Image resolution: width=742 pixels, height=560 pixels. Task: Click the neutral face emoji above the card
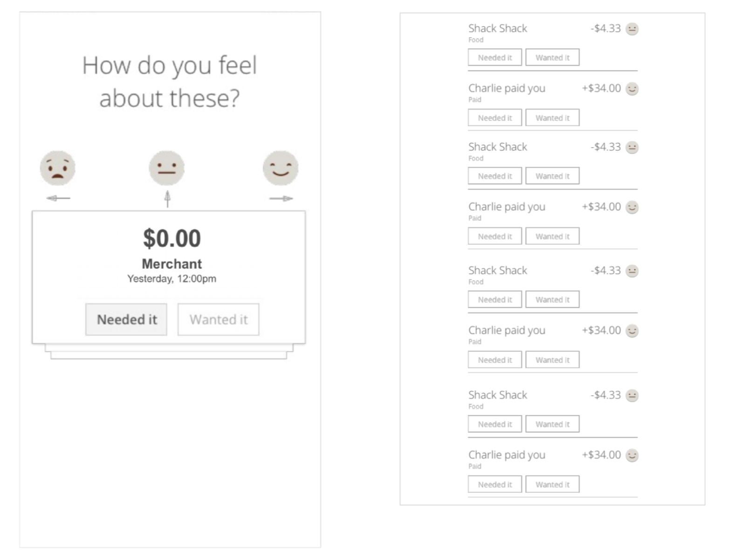[167, 168]
